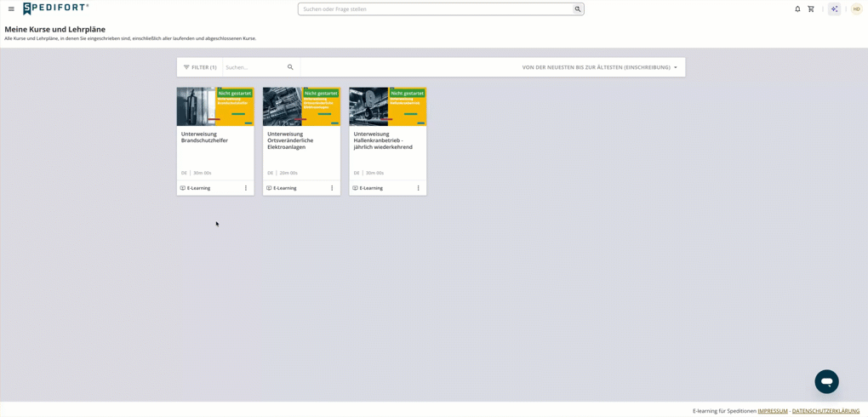Click the sort dropdown arrow
Image resolution: width=868 pixels, height=417 pixels.
point(676,67)
